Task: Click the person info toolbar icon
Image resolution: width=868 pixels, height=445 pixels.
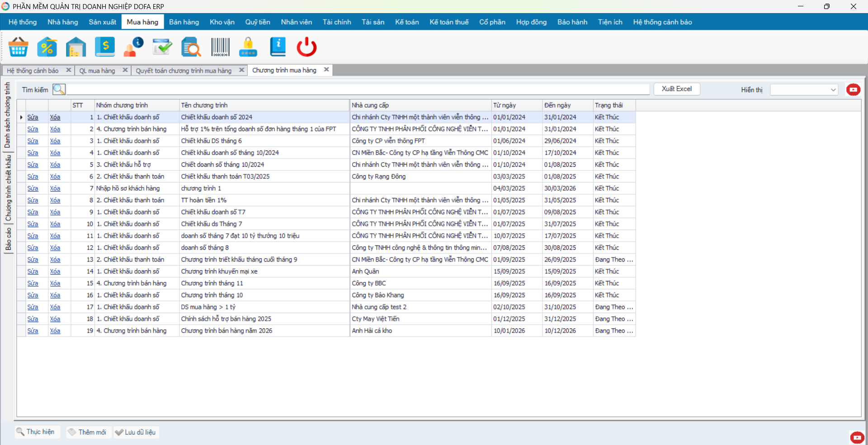Action: click(133, 47)
